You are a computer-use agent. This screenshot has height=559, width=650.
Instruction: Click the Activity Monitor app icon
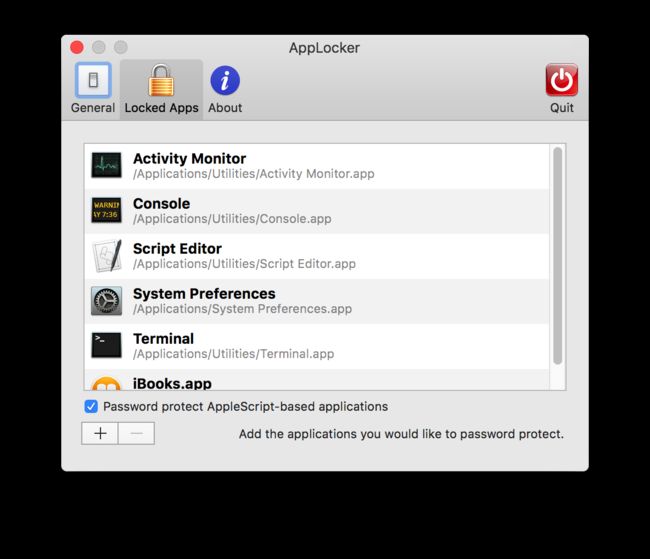pos(107,165)
